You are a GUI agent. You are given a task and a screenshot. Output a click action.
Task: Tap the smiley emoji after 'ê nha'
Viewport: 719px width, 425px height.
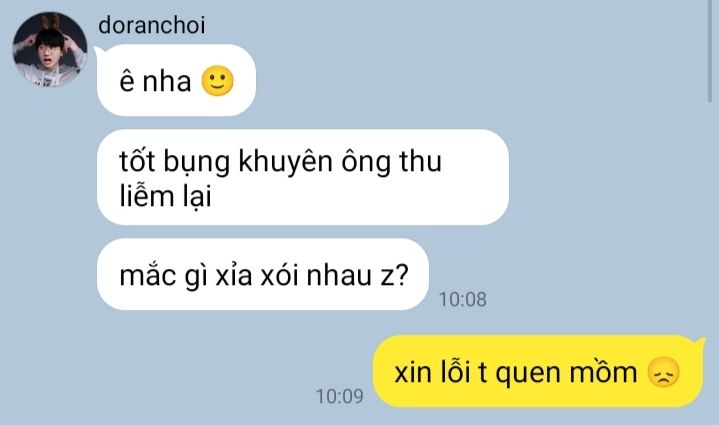(x=217, y=81)
